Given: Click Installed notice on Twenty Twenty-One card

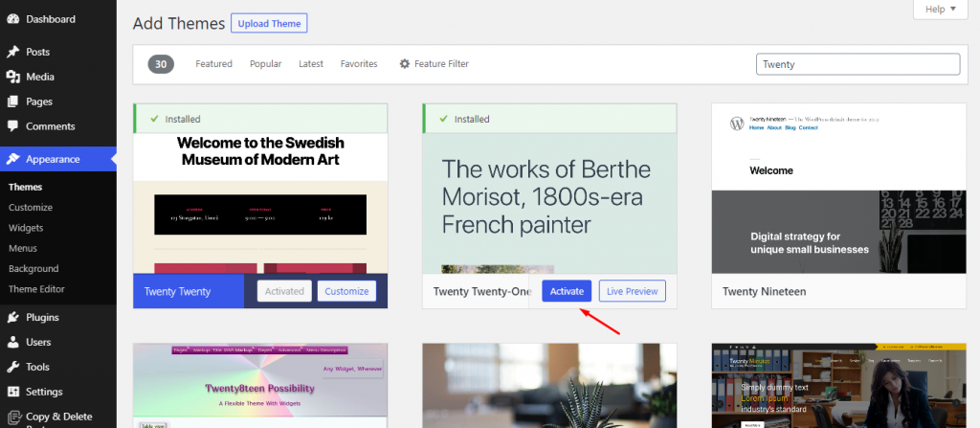Looking at the screenshot, I should (549, 119).
